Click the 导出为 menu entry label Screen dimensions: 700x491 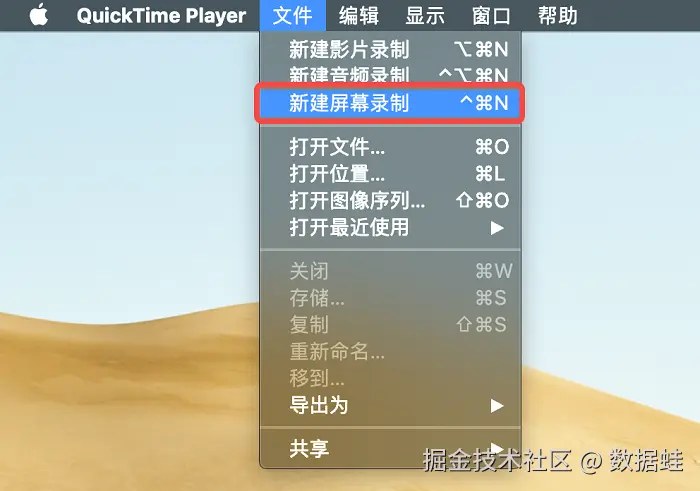point(319,406)
